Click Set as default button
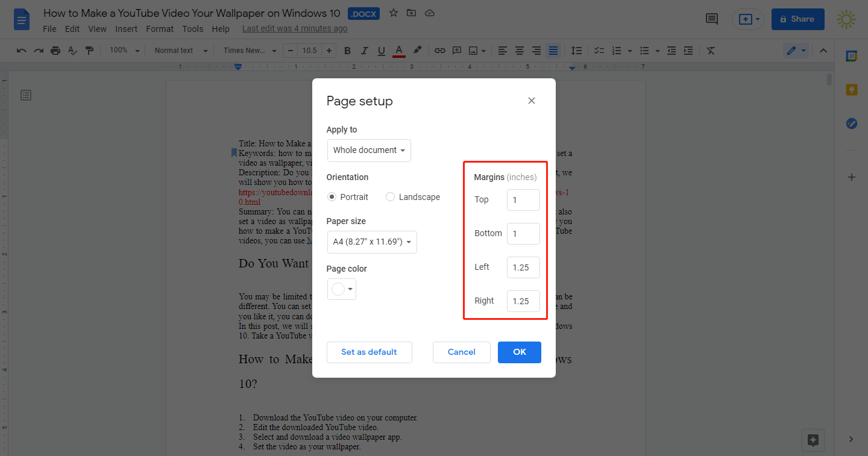The image size is (868, 456). click(370, 352)
